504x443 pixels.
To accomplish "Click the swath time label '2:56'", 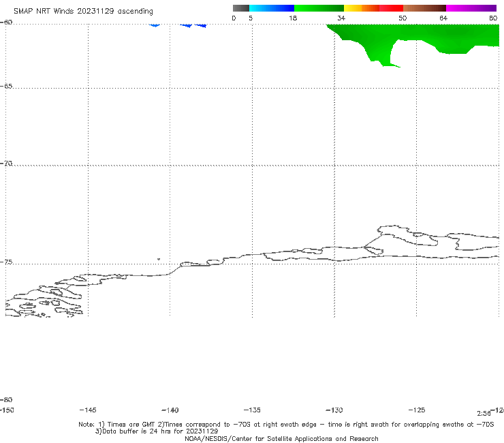I will click(484, 414).
